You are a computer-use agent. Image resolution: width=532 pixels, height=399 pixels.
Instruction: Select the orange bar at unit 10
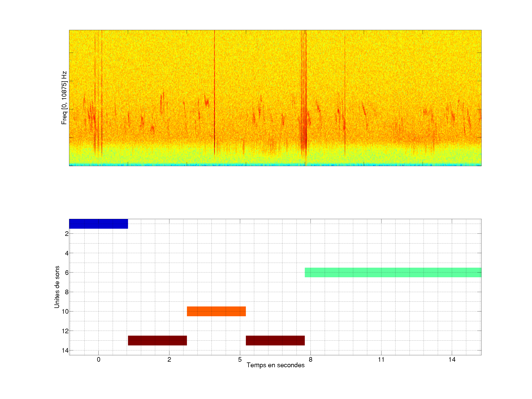point(216,311)
